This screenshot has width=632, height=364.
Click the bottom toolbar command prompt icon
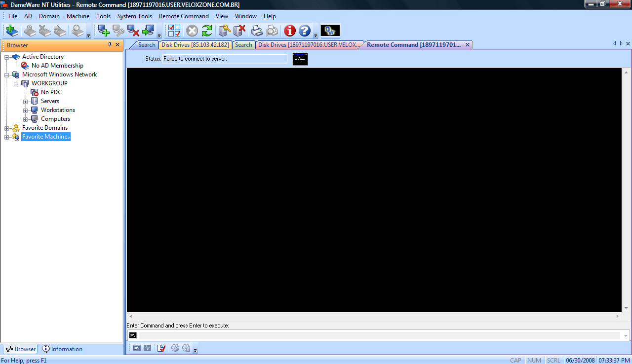pos(137,348)
